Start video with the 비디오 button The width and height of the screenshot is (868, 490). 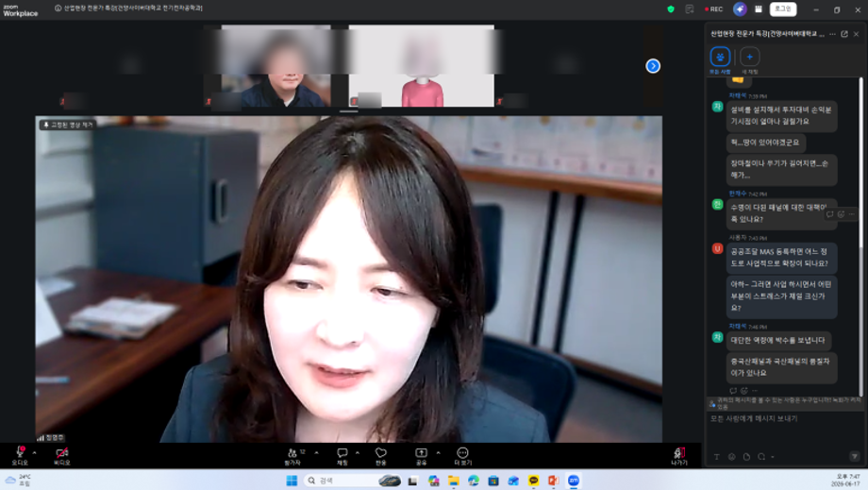coord(62,456)
